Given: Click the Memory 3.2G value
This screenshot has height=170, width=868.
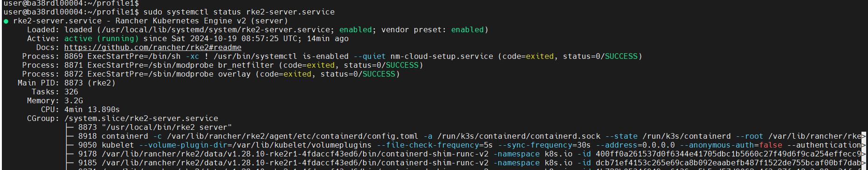Looking at the screenshot, I should click(x=74, y=101).
